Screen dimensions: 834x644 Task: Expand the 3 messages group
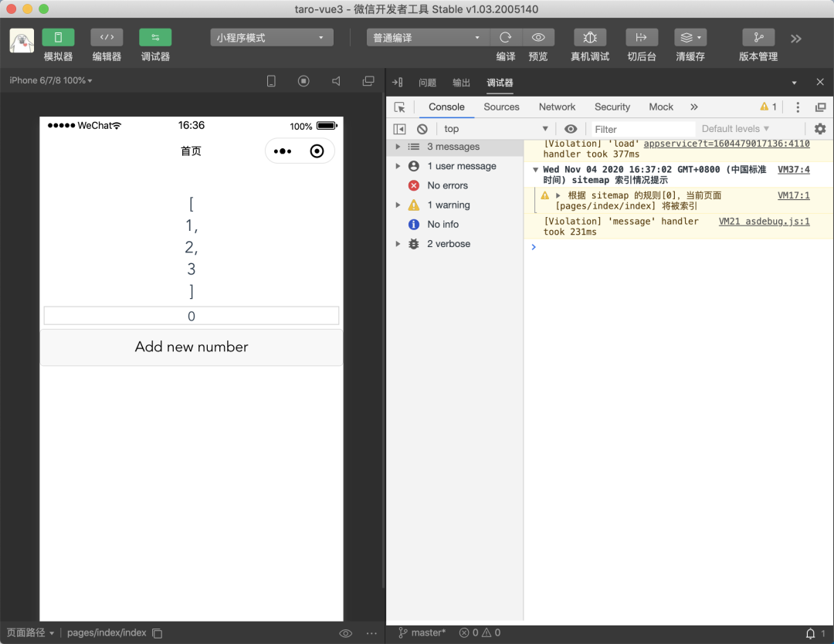click(x=398, y=146)
